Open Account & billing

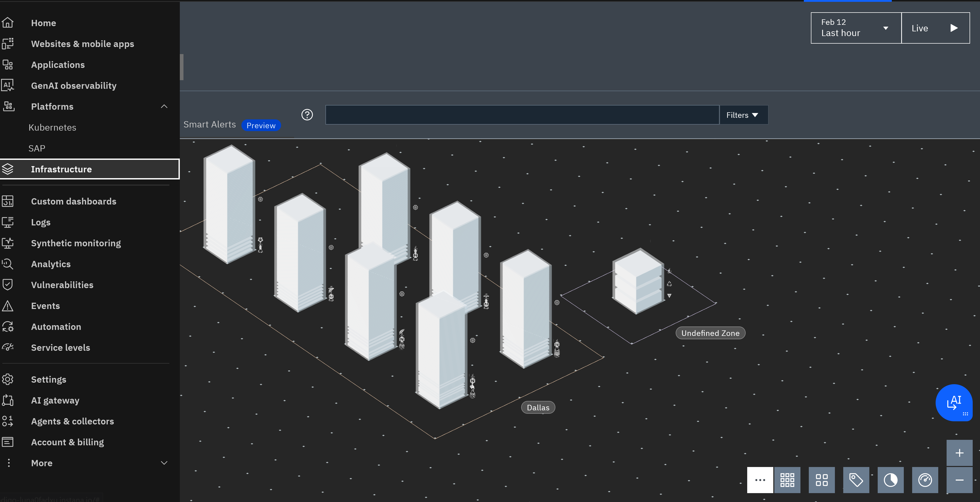pyautogui.click(x=90, y=442)
